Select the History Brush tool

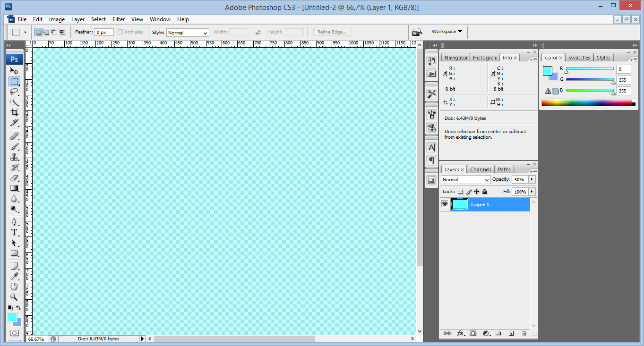(x=14, y=168)
